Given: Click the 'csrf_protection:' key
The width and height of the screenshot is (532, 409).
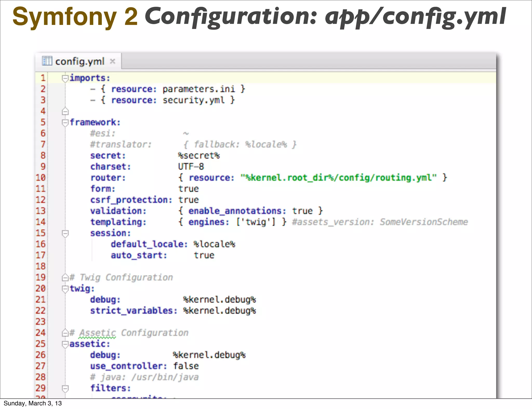Looking at the screenshot, I should point(131,200).
